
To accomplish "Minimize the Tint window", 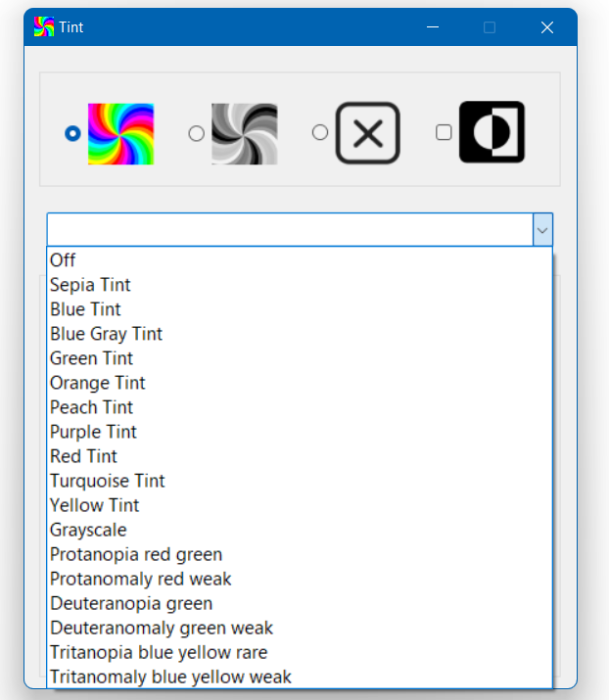I will [433, 27].
